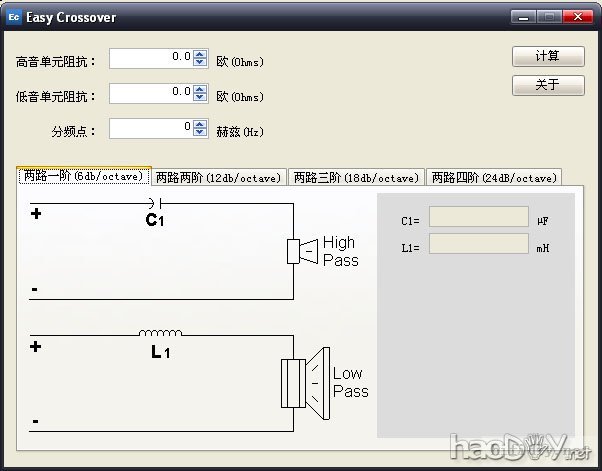
Task: Increase 高音单元阻抗 with the up arrow
Action: pos(200,54)
